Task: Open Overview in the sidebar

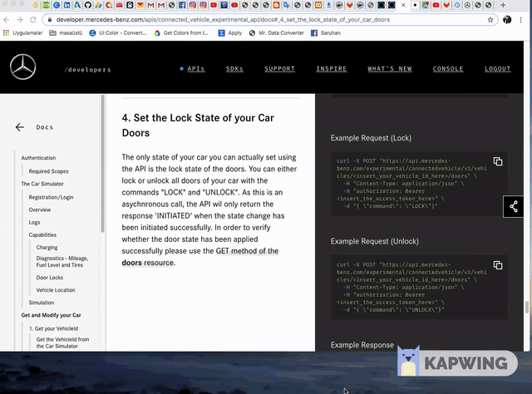Action: (x=40, y=209)
